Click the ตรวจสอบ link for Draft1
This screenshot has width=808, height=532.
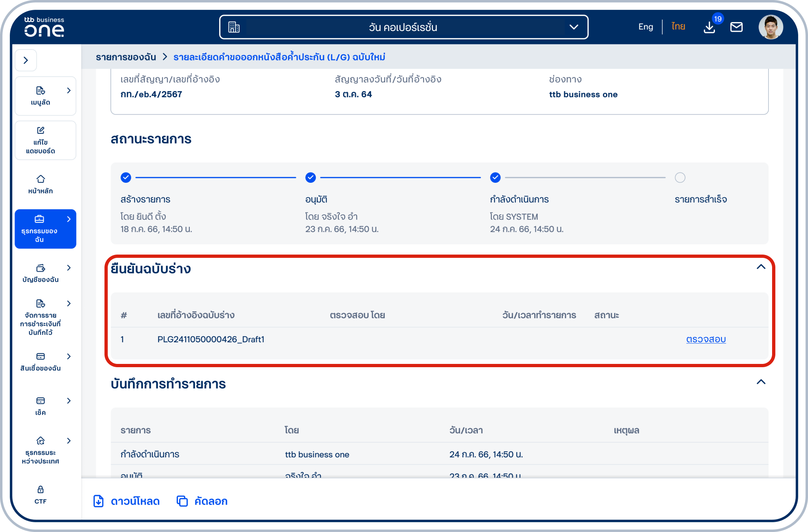(706, 339)
